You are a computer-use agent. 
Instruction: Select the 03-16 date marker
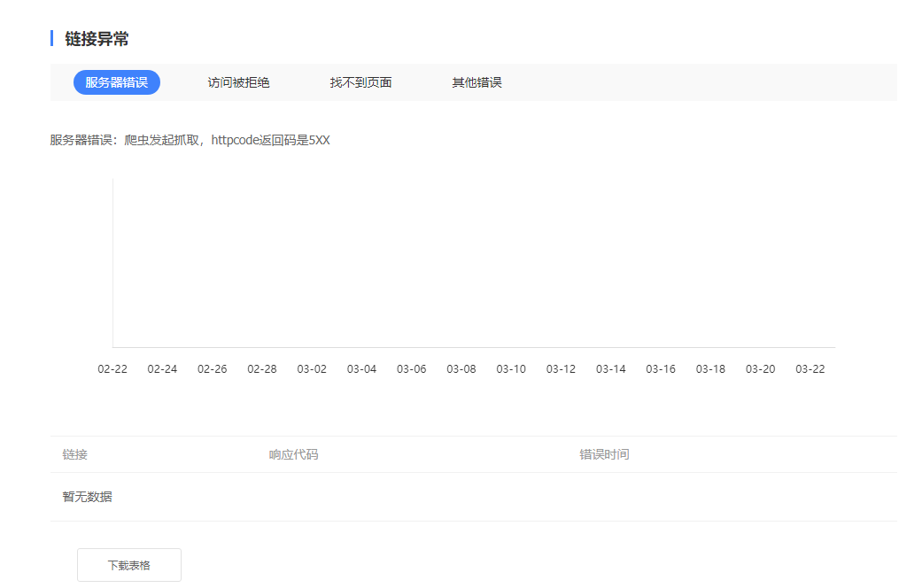click(660, 368)
